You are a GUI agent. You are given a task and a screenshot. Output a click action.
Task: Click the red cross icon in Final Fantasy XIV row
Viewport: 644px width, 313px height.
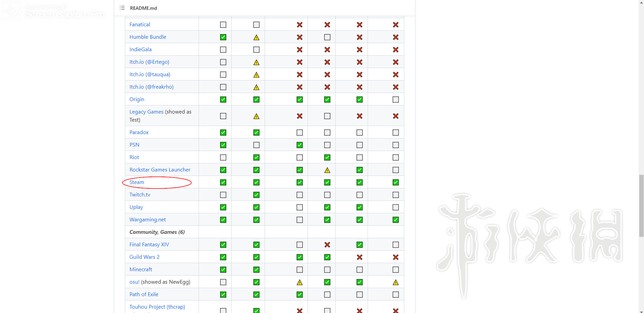[x=327, y=245]
